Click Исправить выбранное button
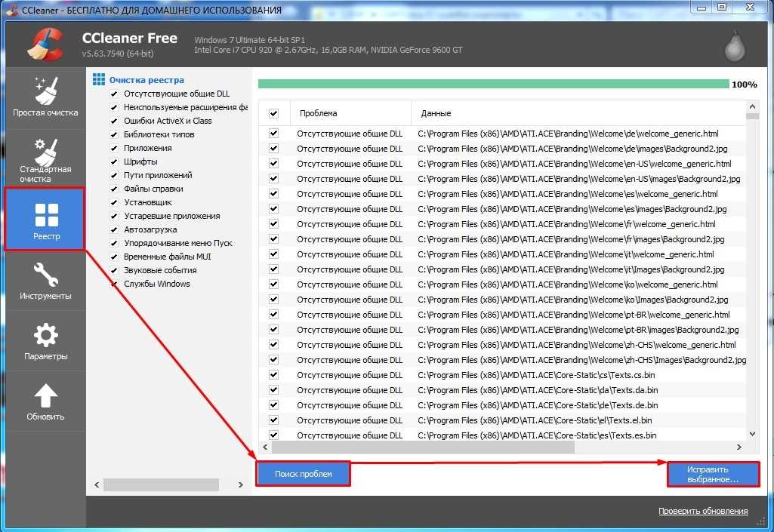Screen dimensions: 774x532 tap(713, 474)
